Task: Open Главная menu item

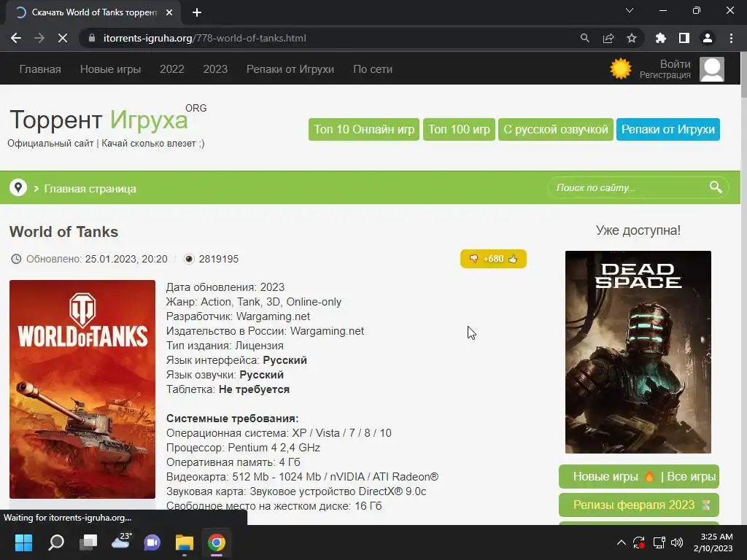Action: click(x=40, y=69)
